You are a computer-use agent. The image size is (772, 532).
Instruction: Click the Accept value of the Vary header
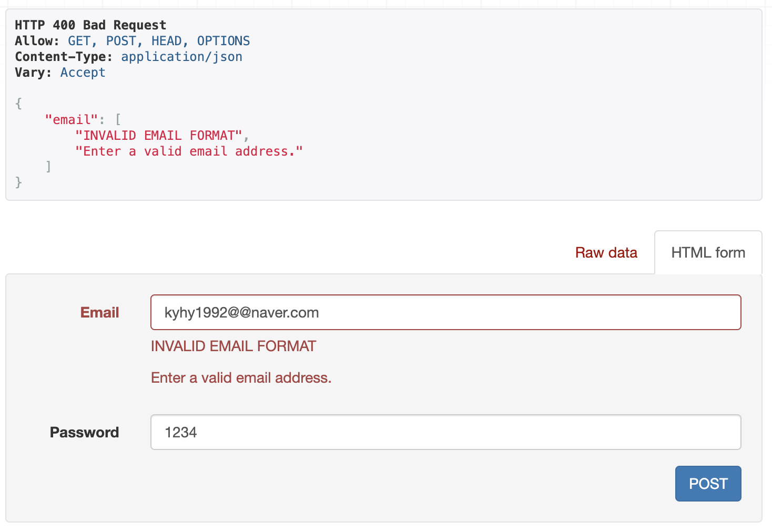[x=83, y=73]
